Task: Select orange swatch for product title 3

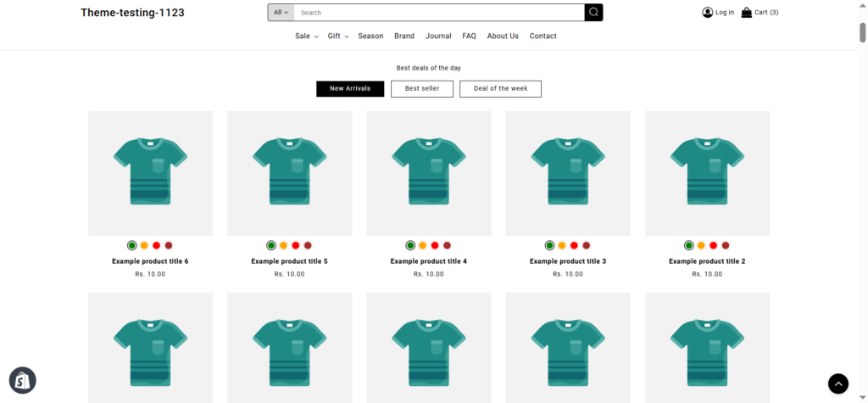Action: pos(562,245)
